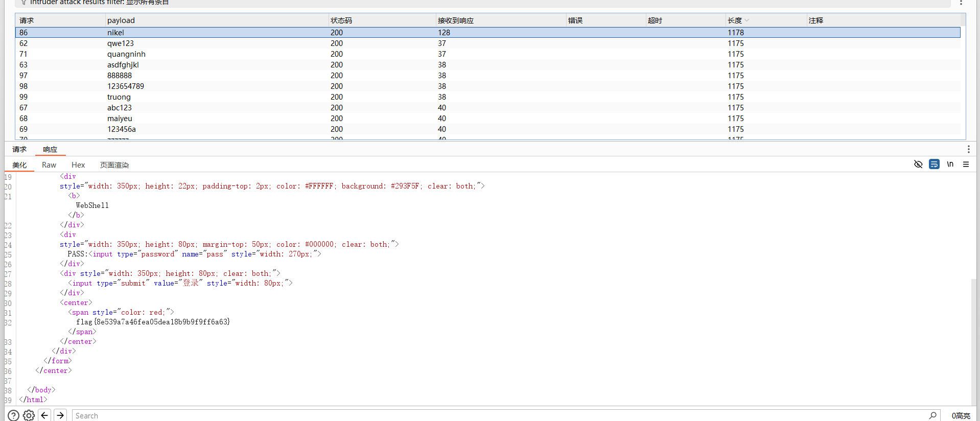The height and width of the screenshot is (421, 980).
Task: Toggle the \n newline display button
Action: (x=950, y=164)
